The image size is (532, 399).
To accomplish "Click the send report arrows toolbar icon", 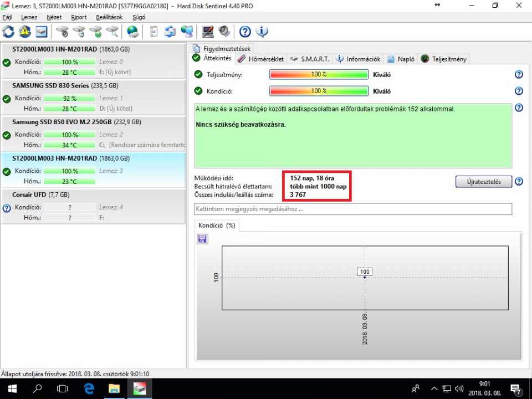I will pos(170,32).
